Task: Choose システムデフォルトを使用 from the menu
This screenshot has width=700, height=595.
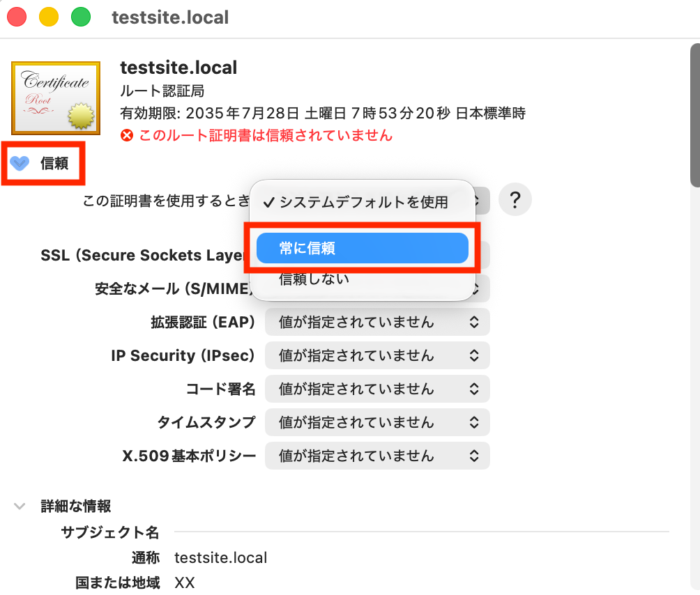Action: click(x=362, y=202)
